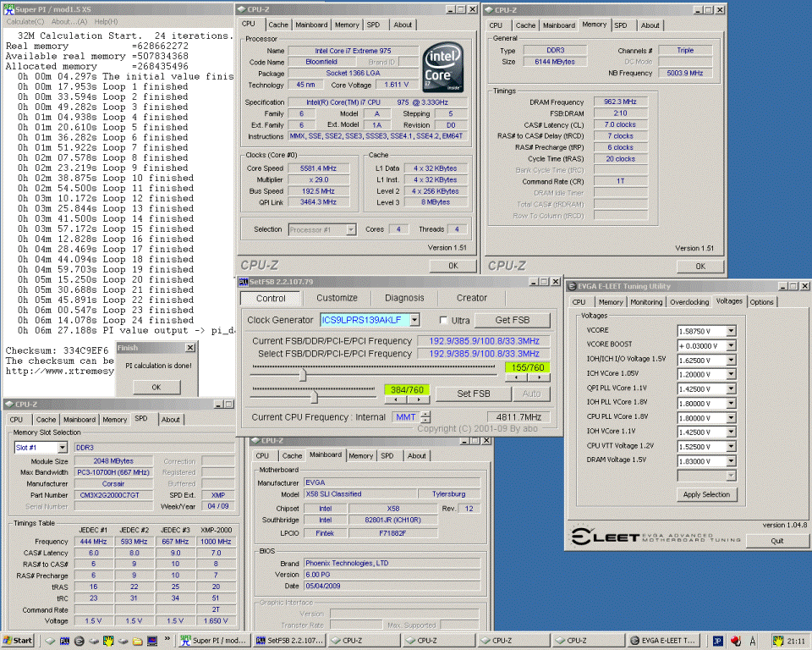The height and width of the screenshot is (650, 812).
Task: Increase the 155/760 value with right arrow
Action: click(x=539, y=377)
